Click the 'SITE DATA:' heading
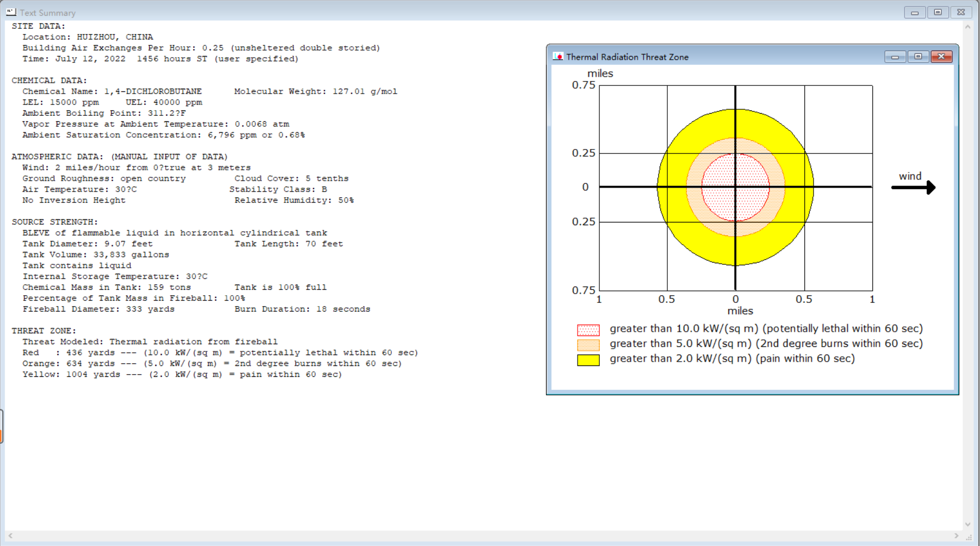This screenshot has width=980, height=546. 39,26
